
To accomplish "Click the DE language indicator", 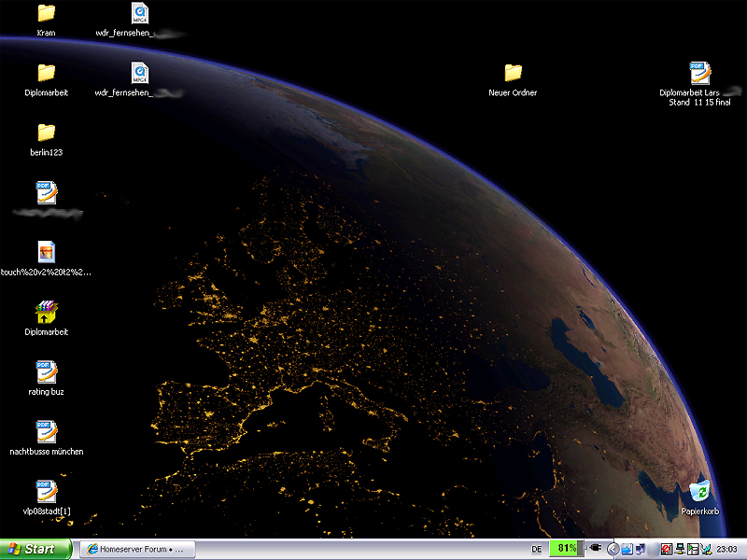I will [536, 549].
